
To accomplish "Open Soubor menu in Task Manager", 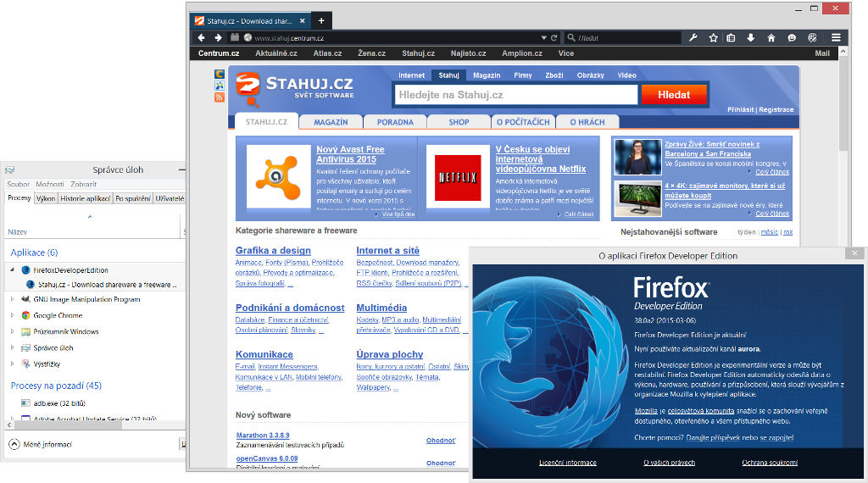I will pyautogui.click(x=19, y=184).
